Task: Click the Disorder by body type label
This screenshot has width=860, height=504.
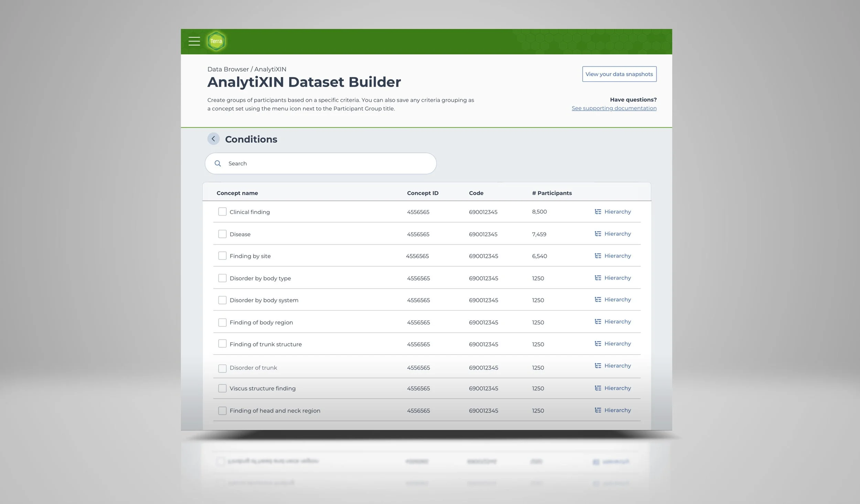Action: coord(260,278)
